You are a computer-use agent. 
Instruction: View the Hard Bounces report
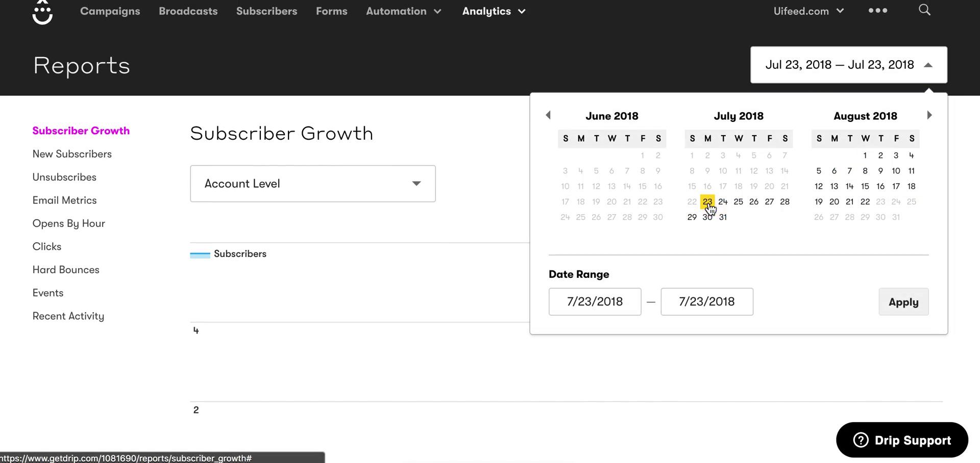click(x=66, y=270)
